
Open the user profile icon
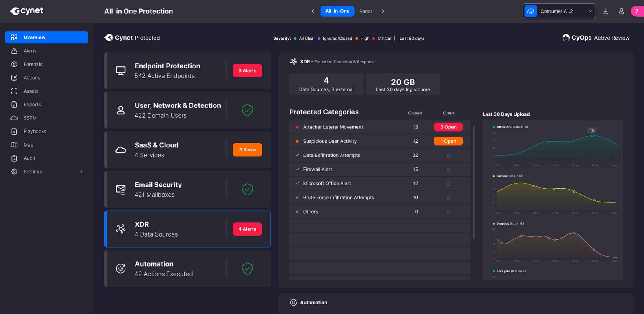click(x=621, y=11)
